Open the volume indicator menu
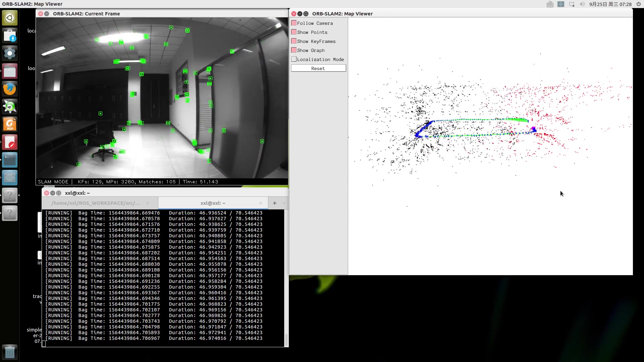This screenshot has height=362, width=644. coord(582,4)
